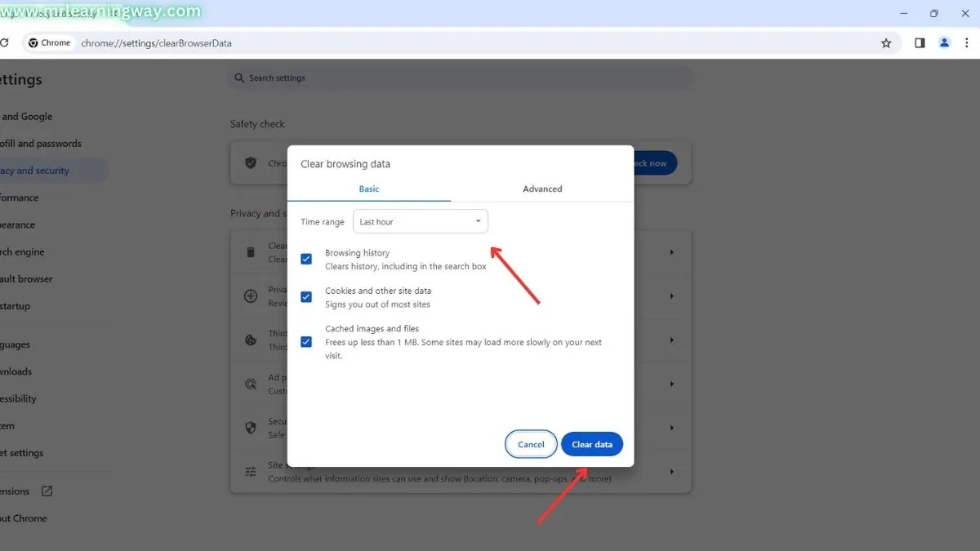
Task: Open System settings in sidebar
Action: (x=7, y=426)
